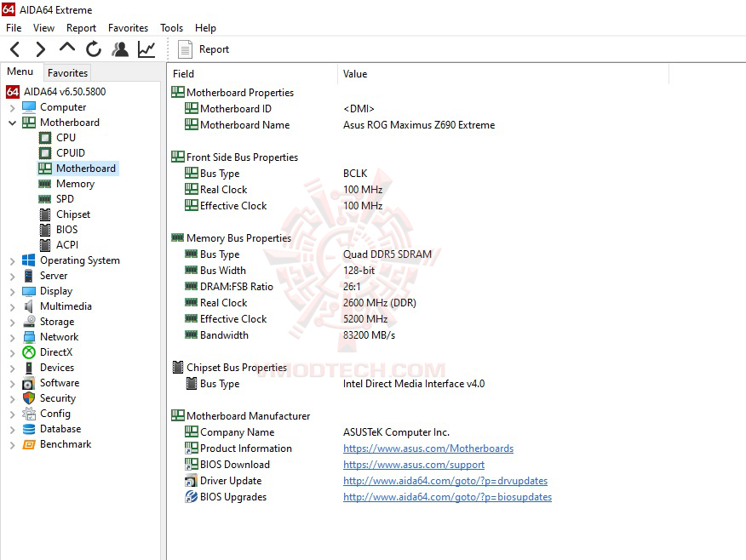Viewport: 746px width, 560px height.
Task: Click the DirectX Xbox icon
Action: point(29,352)
